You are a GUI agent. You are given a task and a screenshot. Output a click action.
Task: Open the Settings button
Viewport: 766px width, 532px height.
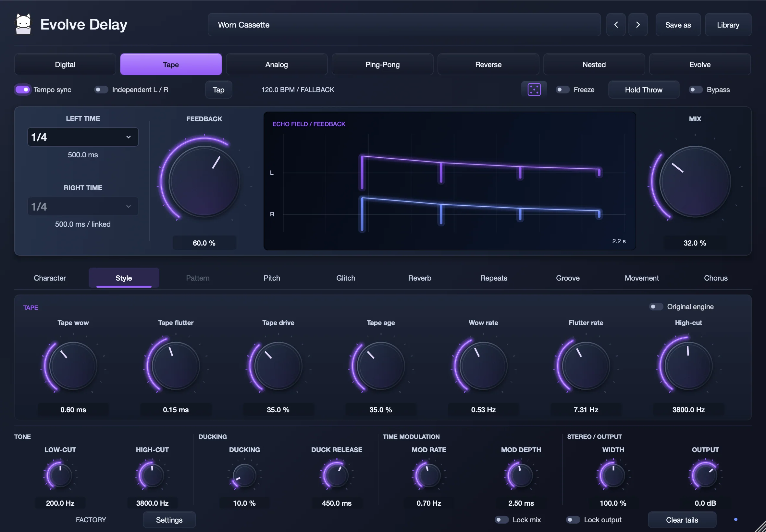169,520
